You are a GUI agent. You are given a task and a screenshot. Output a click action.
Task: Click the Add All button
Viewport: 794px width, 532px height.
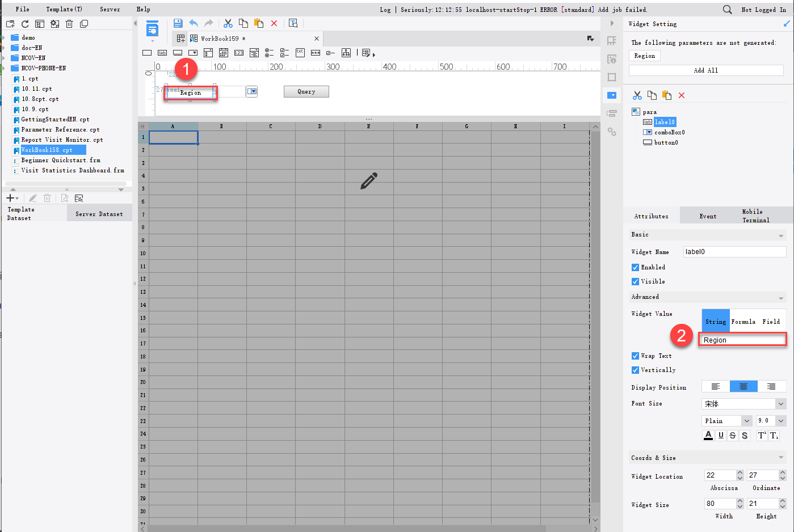(x=706, y=70)
